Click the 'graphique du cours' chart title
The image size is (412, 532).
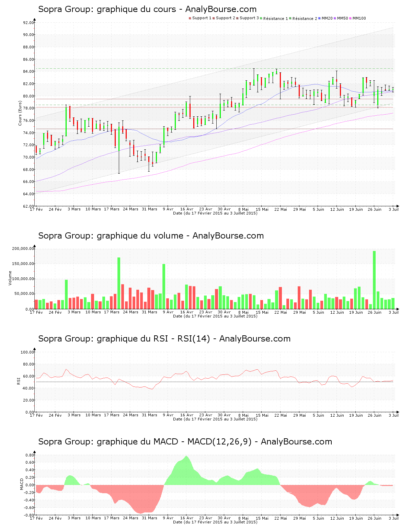pos(147,9)
